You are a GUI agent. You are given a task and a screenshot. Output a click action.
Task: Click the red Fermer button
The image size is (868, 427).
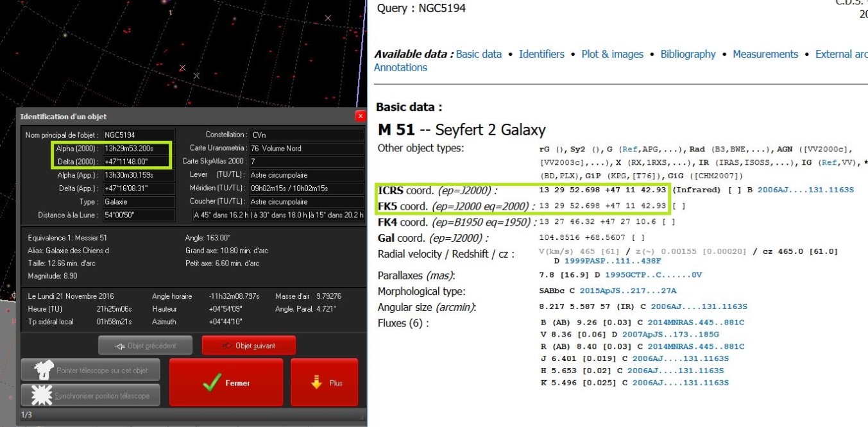pos(226,383)
